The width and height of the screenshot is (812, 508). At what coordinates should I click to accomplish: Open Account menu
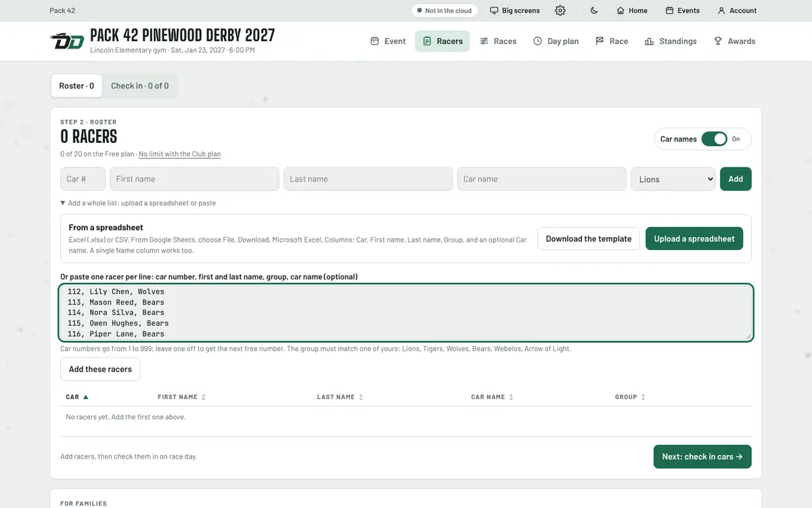point(737,11)
